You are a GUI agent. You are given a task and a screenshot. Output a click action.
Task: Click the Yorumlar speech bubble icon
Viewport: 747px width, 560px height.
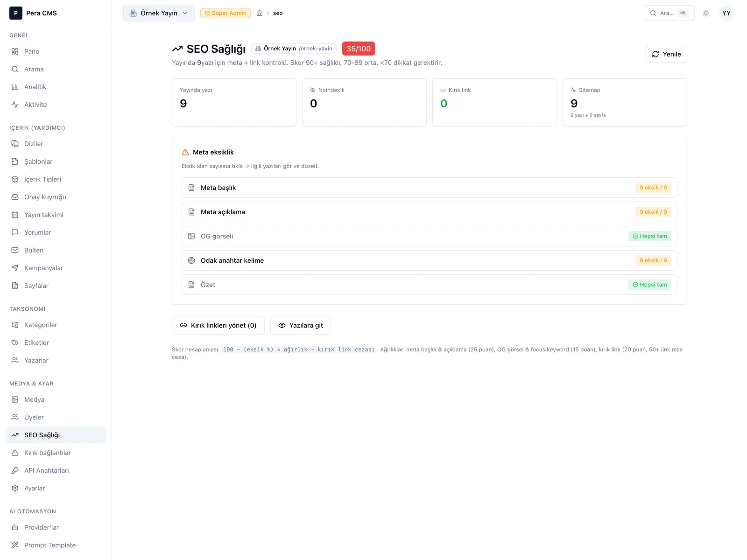(15, 232)
